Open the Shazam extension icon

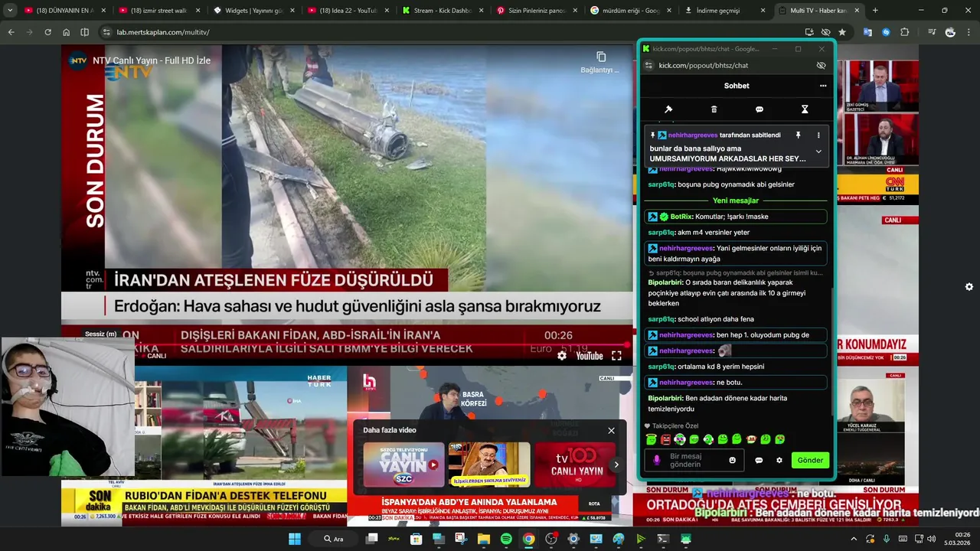point(886,32)
